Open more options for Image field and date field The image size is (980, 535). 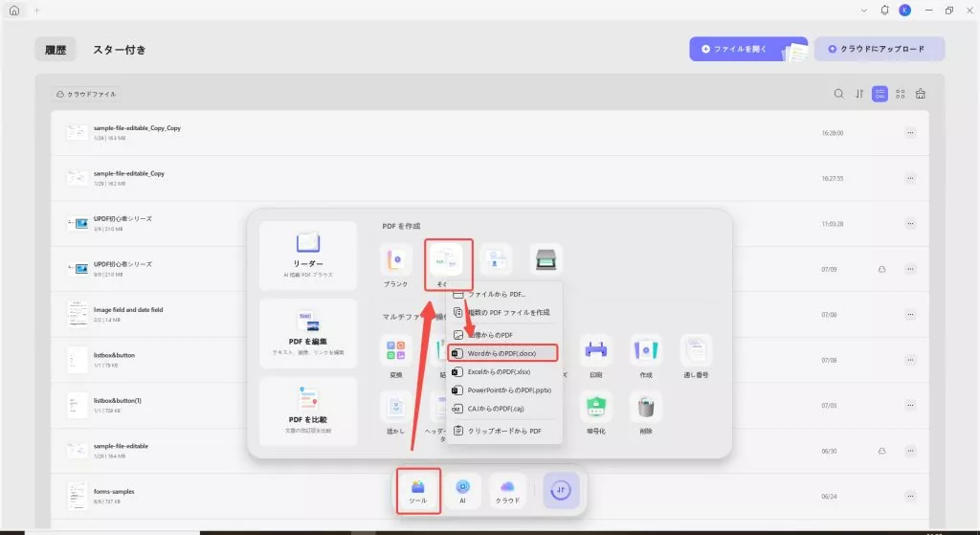click(910, 314)
